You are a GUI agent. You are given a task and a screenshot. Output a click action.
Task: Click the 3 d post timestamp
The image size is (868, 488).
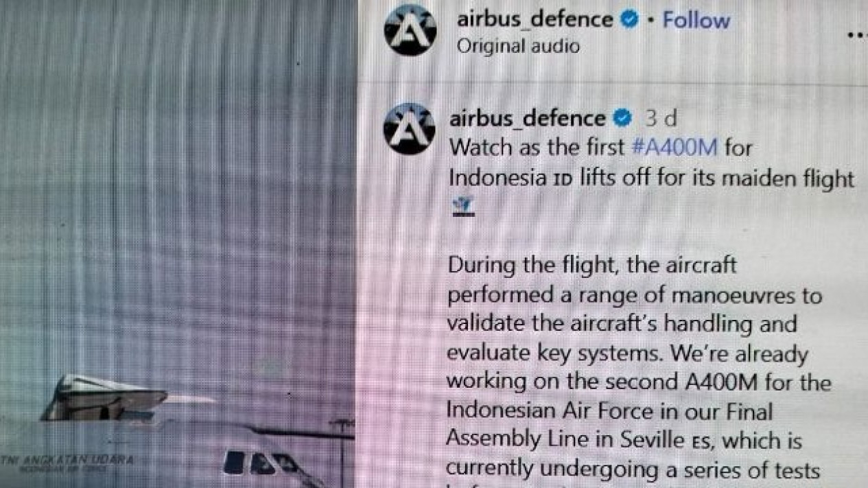pos(661,118)
